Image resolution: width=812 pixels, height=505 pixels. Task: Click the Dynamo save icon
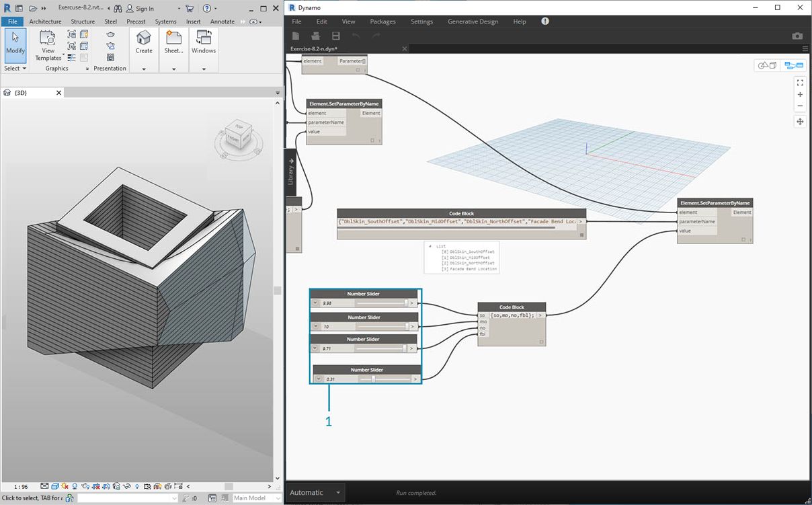[x=335, y=36]
